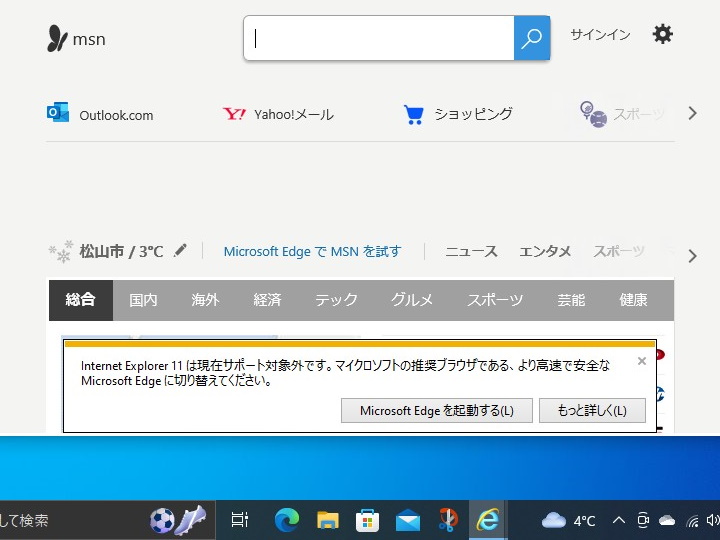Select the グルメ news tab
Screen dimensions: 720x540
pyautogui.click(x=412, y=300)
